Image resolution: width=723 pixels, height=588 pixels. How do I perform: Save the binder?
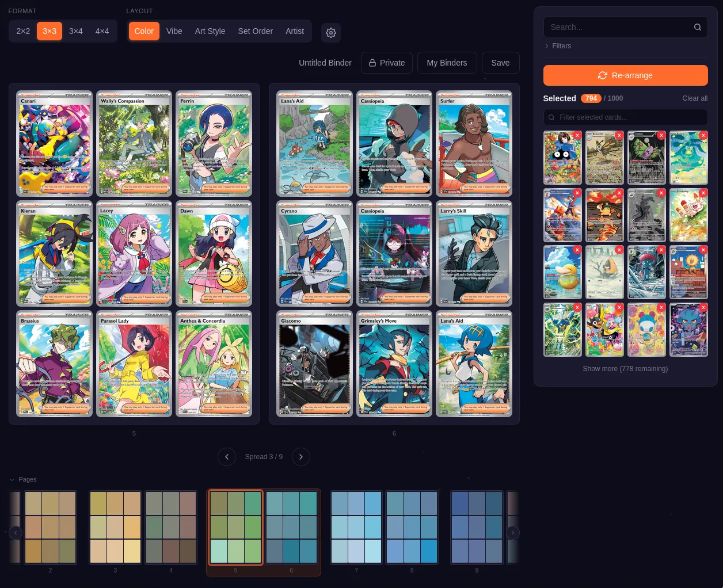point(500,63)
